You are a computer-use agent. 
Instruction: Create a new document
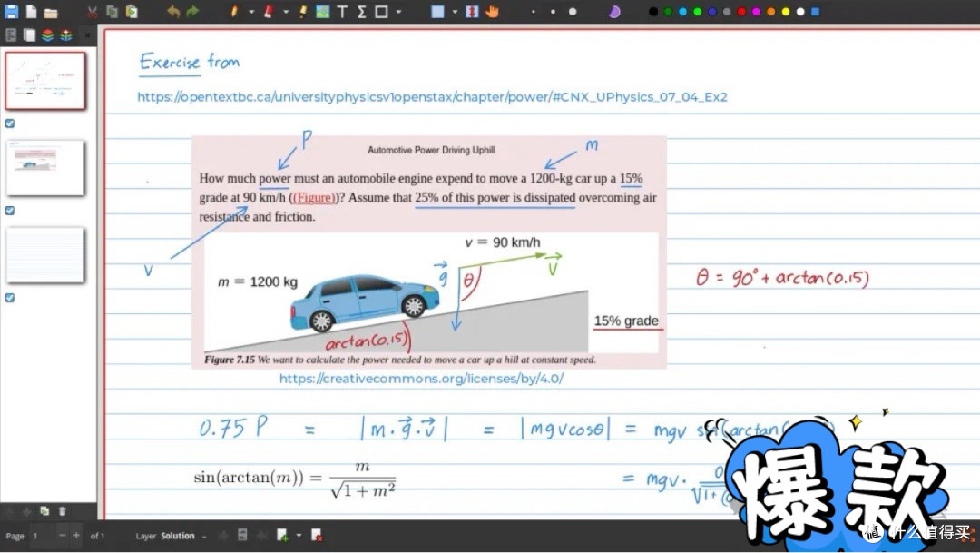pyautogui.click(x=31, y=11)
